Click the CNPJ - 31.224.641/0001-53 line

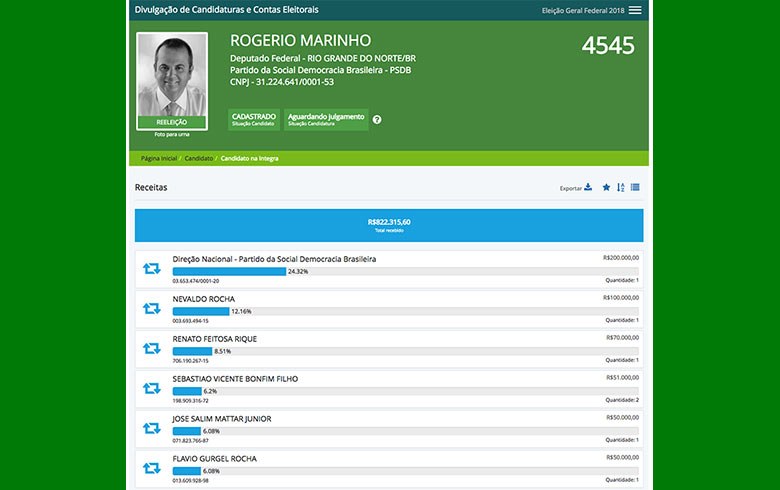point(282,82)
